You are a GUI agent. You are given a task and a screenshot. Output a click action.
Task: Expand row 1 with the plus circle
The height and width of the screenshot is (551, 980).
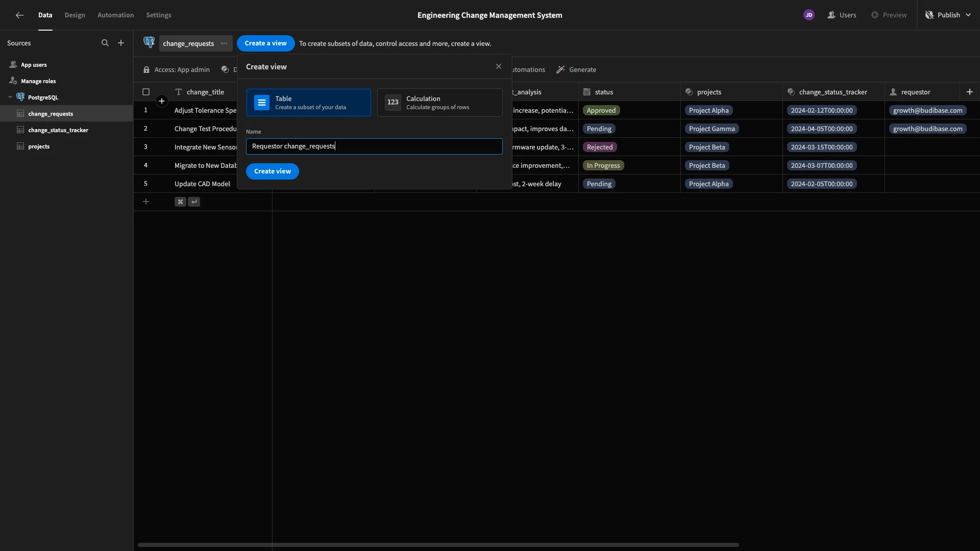(x=162, y=101)
